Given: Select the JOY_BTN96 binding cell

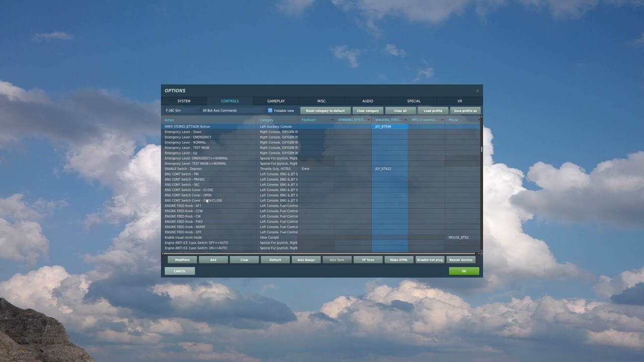Looking at the screenshot, I should point(390,127).
